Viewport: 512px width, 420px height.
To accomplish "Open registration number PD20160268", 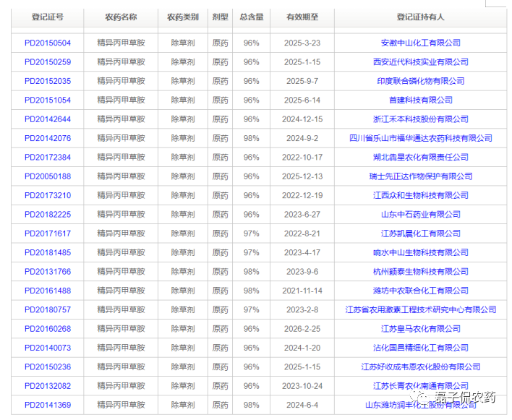I will tap(48, 329).
